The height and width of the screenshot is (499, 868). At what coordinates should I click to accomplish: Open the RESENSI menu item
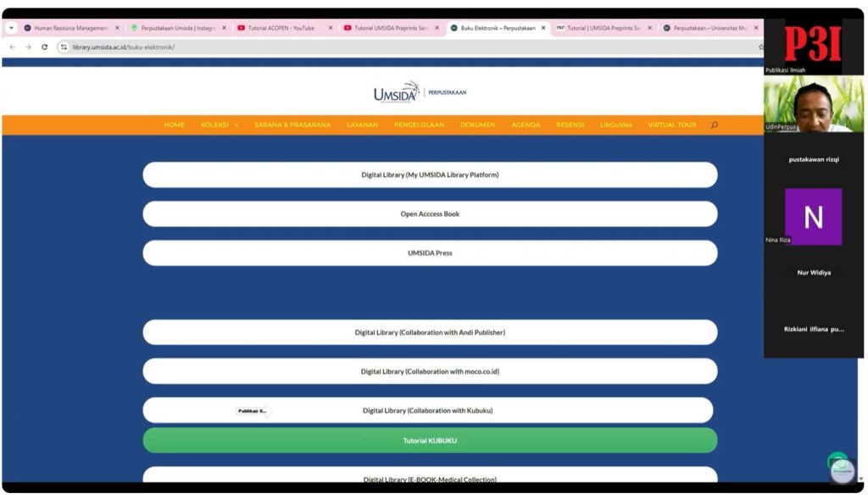(x=570, y=125)
